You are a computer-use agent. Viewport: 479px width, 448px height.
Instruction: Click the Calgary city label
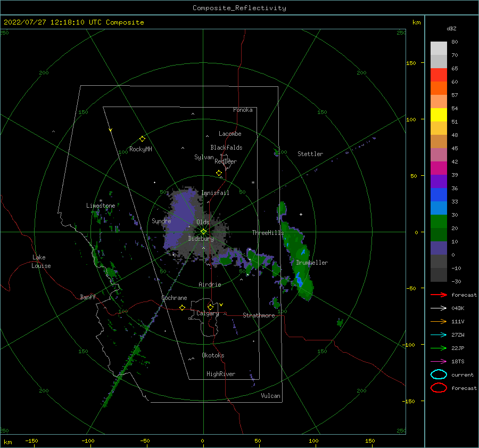point(208,313)
